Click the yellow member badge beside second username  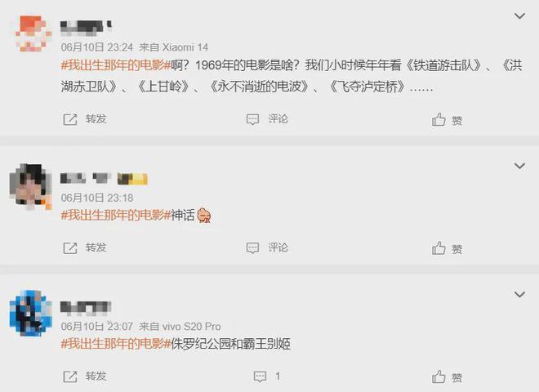(132, 179)
